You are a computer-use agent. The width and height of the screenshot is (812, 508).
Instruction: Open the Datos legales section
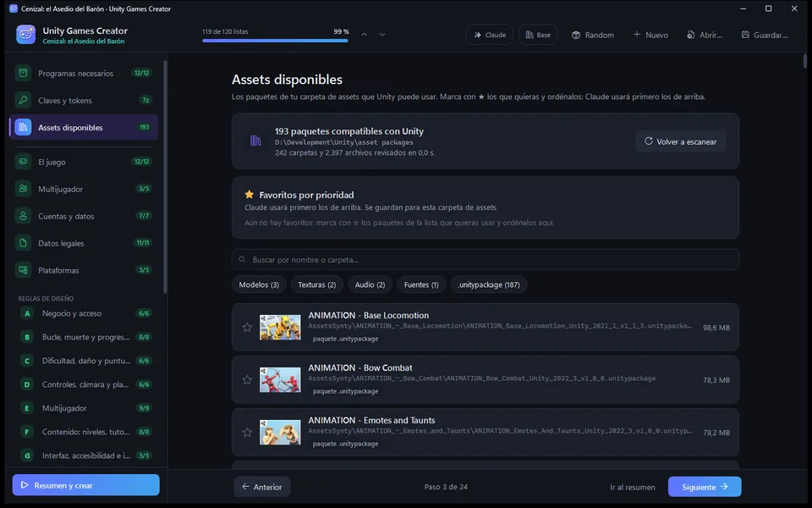click(x=84, y=243)
